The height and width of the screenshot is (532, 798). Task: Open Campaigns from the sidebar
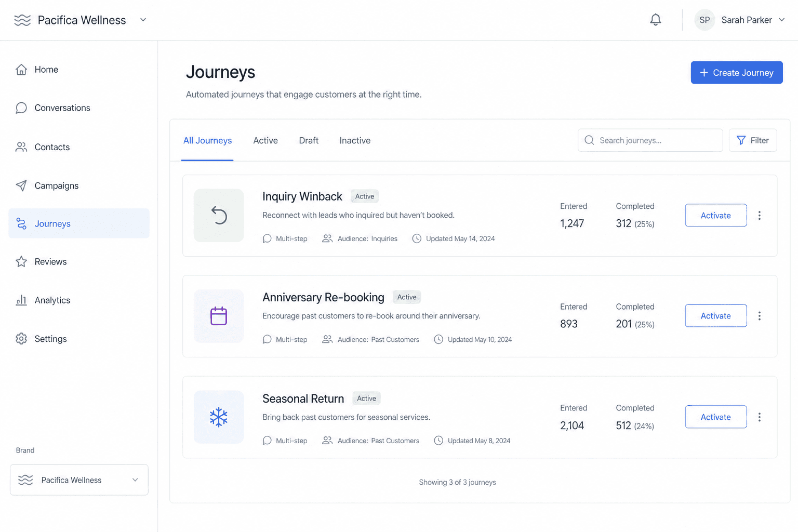point(79,185)
